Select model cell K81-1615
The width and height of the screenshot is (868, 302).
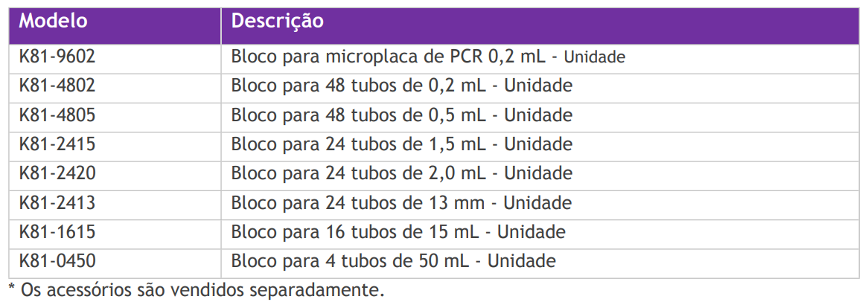pos(57,231)
